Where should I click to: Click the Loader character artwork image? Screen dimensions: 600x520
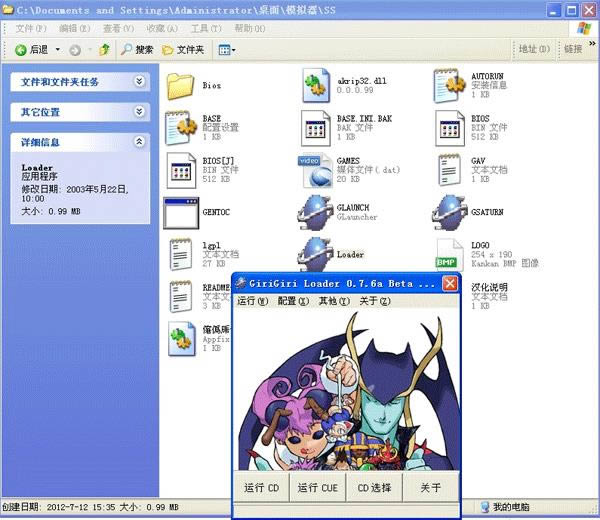[x=346, y=390]
